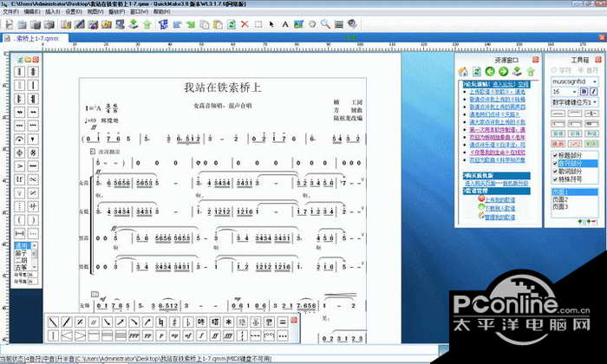Screen dimensions: 607x364
Task: Click the link beside the green round icon
Action: [x=500, y=208]
